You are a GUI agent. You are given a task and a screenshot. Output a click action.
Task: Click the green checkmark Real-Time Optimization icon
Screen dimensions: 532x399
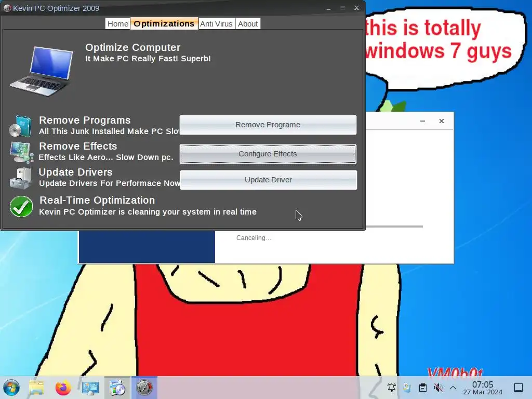[x=21, y=206]
